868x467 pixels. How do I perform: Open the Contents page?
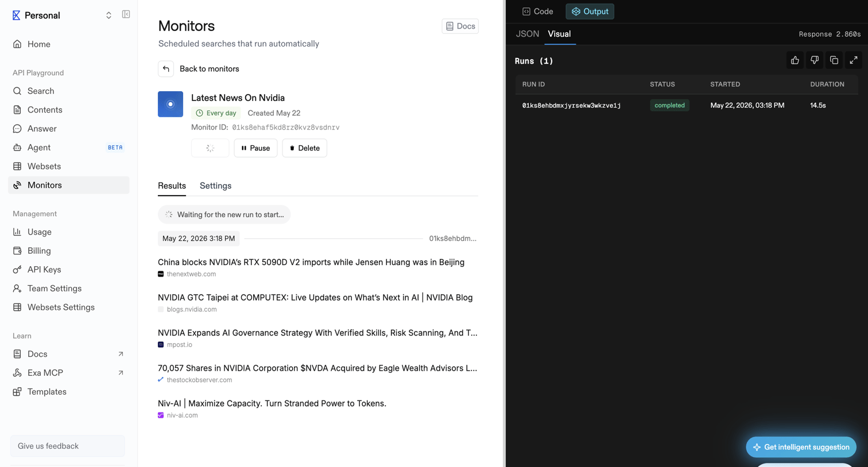point(69,110)
